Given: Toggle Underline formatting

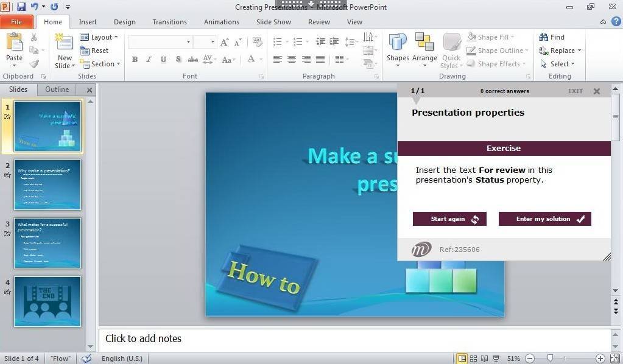Looking at the screenshot, I should [163, 60].
